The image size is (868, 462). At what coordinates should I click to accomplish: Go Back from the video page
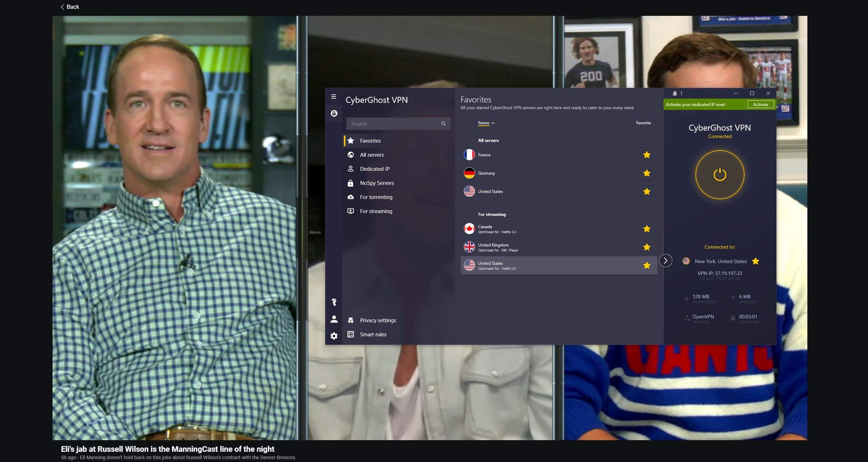pos(70,7)
